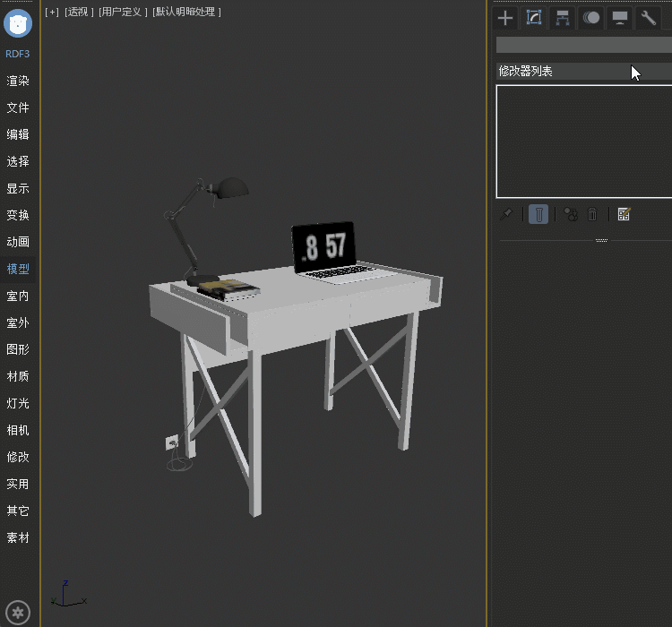Click the bear logo avatar
Viewport: 672px width, 627px height.
coord(18,23)
